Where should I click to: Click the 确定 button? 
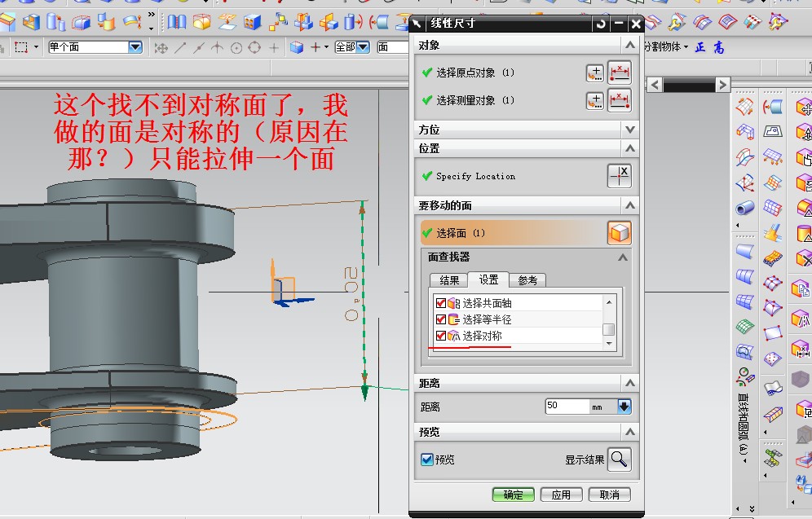[x=513, y=495]
